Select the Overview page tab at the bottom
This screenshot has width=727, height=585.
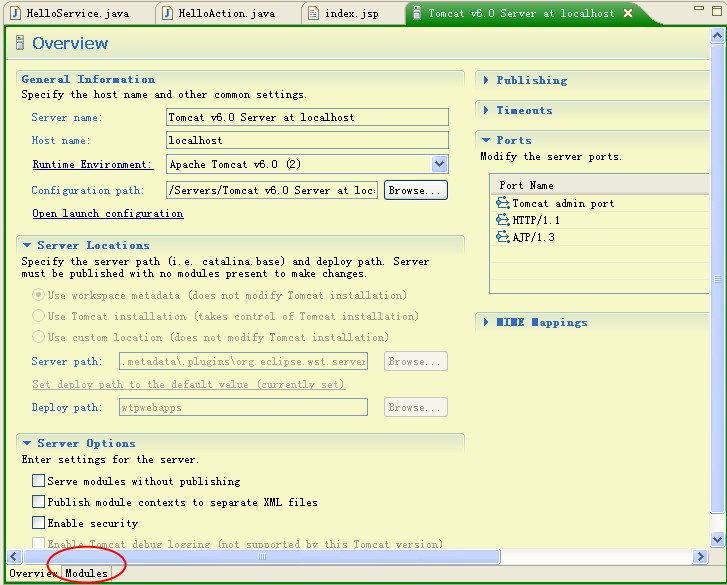[32, 573]
